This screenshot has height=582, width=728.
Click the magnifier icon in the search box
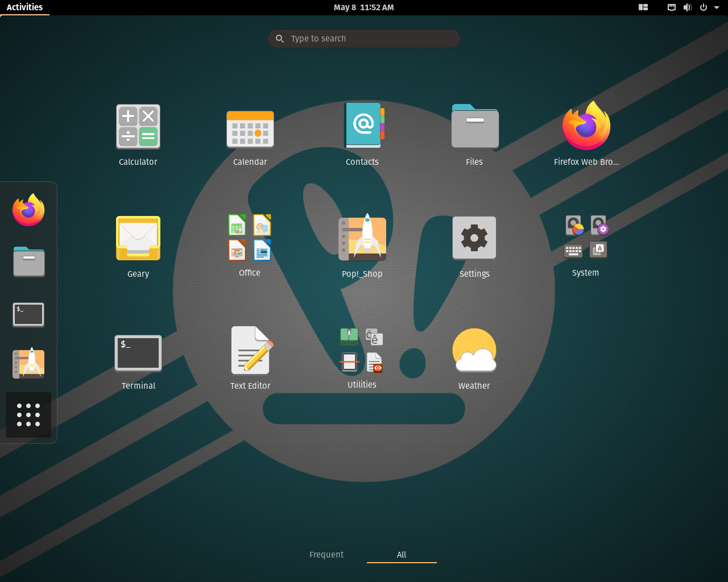[280, 39]
